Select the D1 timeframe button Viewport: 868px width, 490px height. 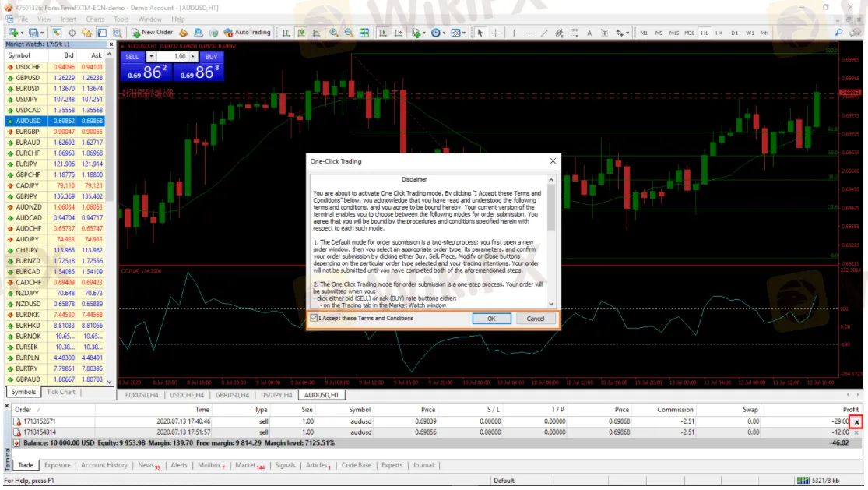pos(735,33)
